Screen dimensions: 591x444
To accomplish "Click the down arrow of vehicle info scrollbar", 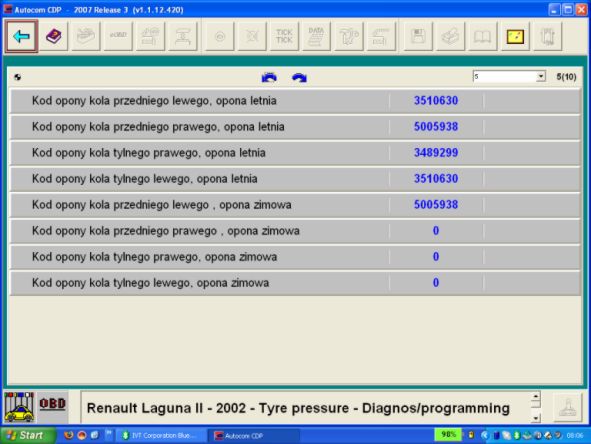I will pos(536,418).
